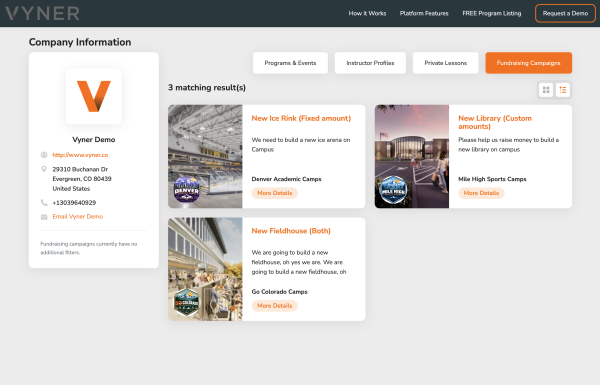Switch to grid view layout

[x=546, y=90]
